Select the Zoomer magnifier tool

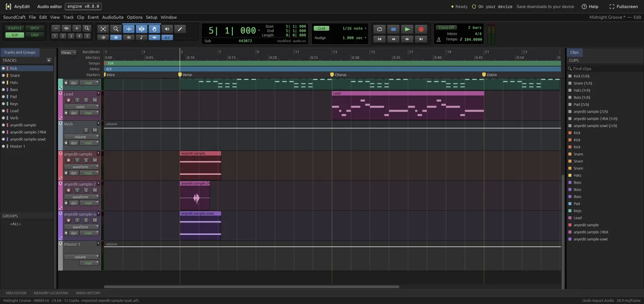click(x=116, y=29)
